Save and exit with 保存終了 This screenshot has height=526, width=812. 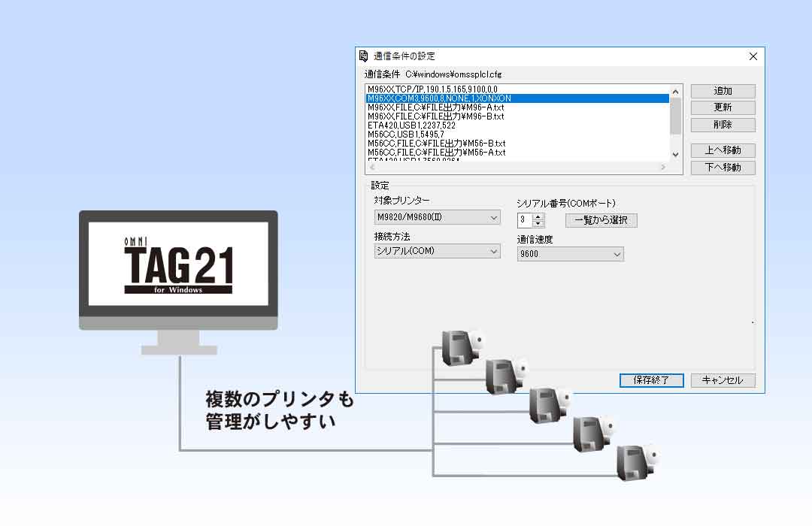(x=651, y=380)
